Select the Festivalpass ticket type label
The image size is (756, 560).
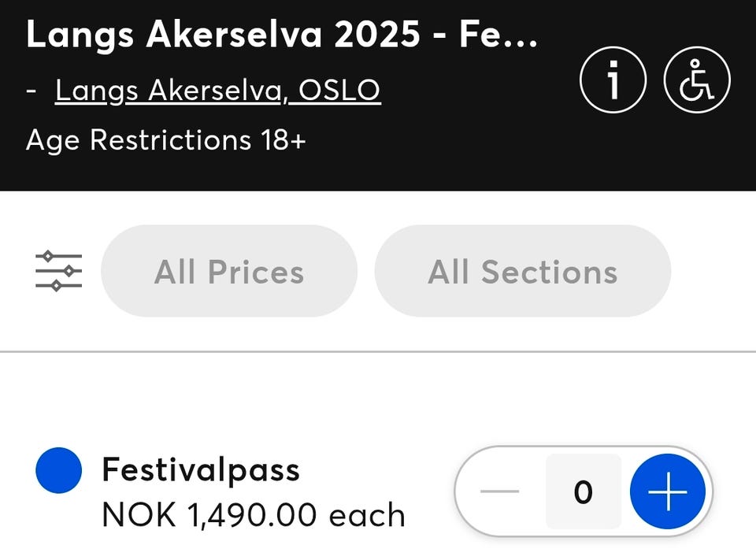[201, 470]
